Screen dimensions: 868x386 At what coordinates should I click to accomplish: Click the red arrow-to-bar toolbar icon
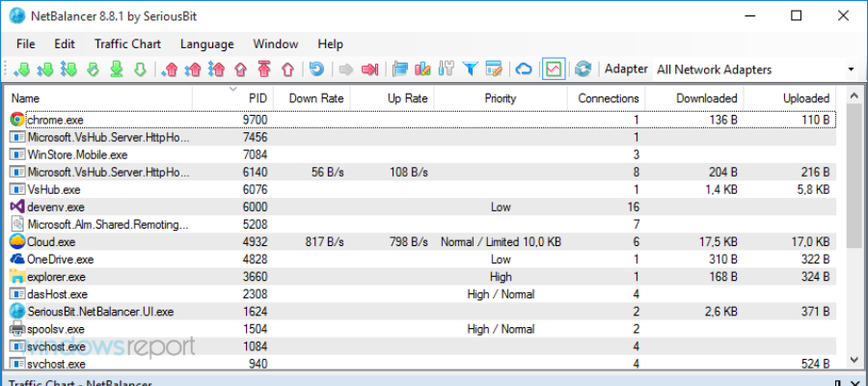pos(369,69)
